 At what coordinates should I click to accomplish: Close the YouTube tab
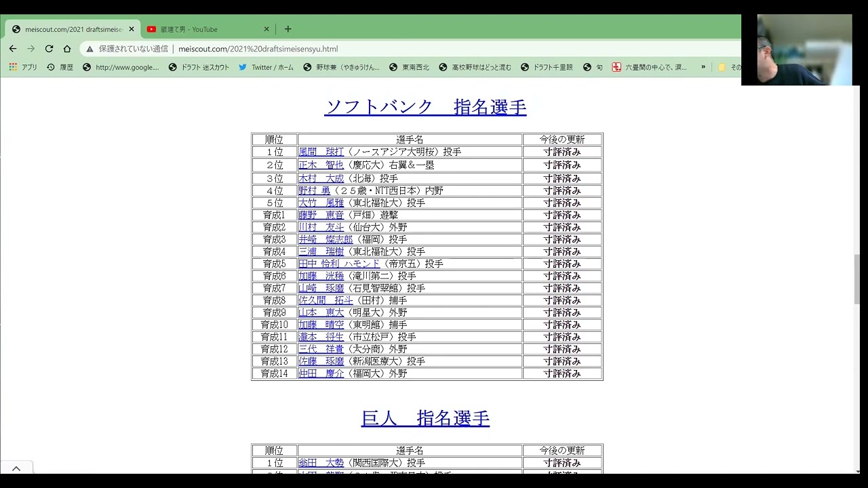click(267, 29)
